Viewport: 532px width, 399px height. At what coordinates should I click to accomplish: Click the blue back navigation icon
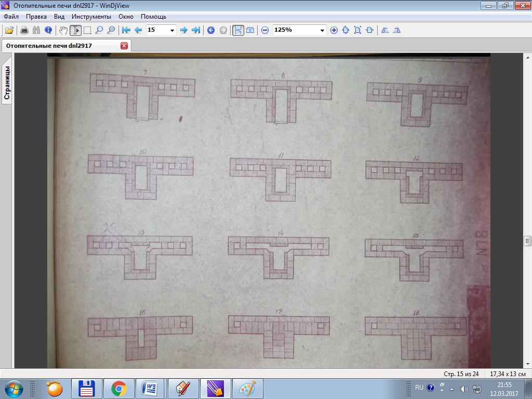point(211,30)
